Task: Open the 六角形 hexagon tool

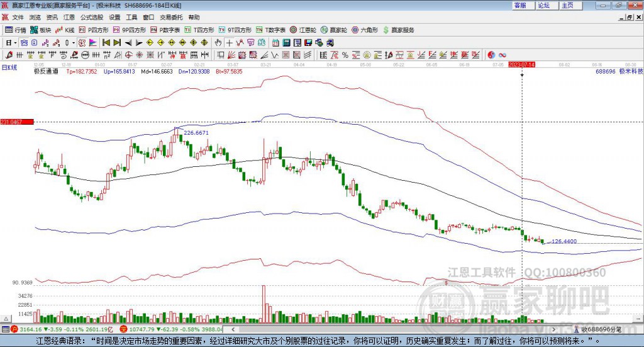Action: 365,30
